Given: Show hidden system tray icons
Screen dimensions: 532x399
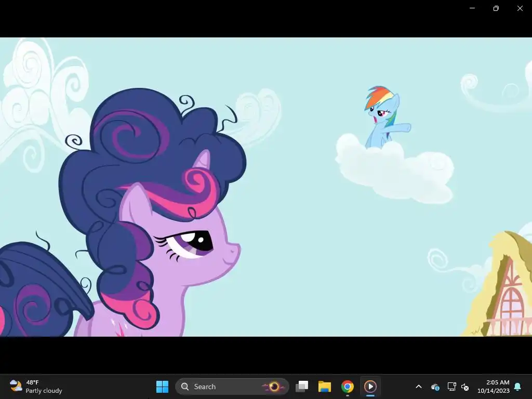Looking at the screenshot, I should point(419,387).
